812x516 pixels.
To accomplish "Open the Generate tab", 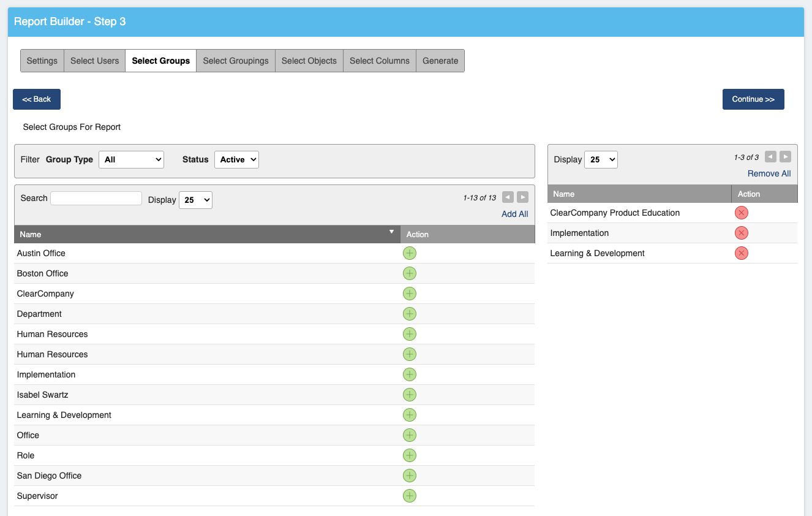I will tap(440, 61).
